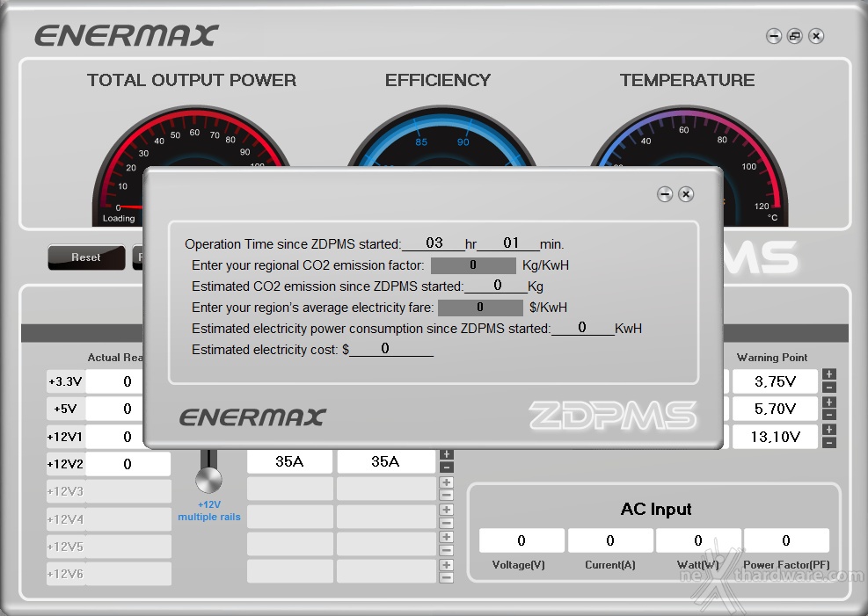Click the AC Input Watt(W) value
This screenshot has height=616, width=868.
(698, 540)
